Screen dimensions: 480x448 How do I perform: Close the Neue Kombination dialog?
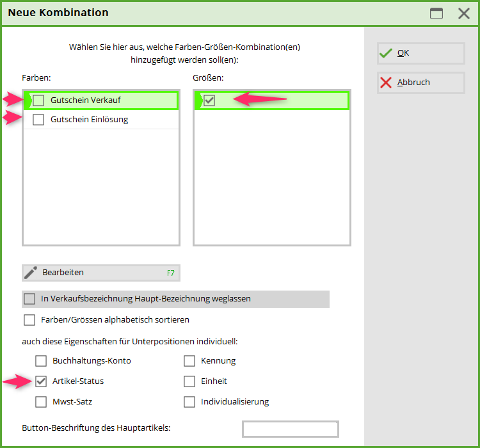(464, 13)
